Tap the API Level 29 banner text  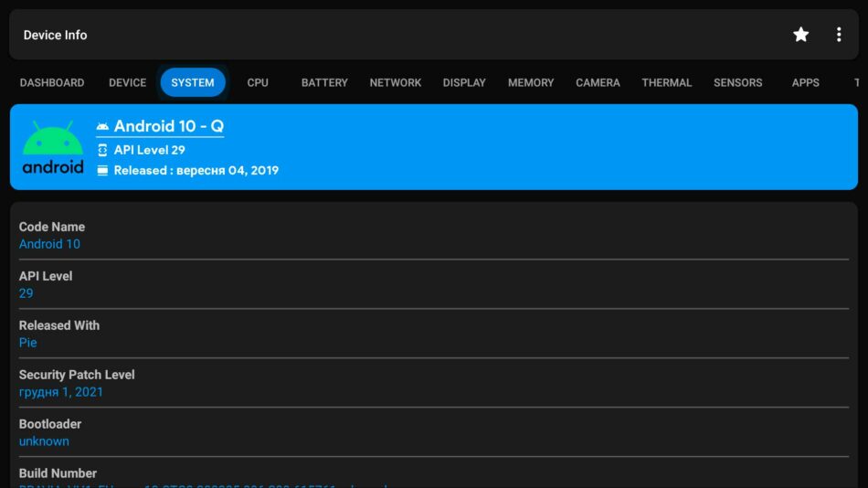(x=150, y=150)
